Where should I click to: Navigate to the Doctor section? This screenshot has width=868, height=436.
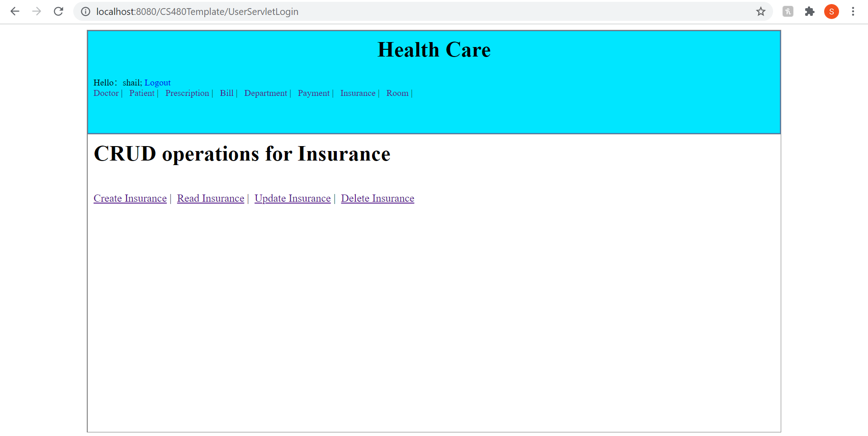point(105,93)
